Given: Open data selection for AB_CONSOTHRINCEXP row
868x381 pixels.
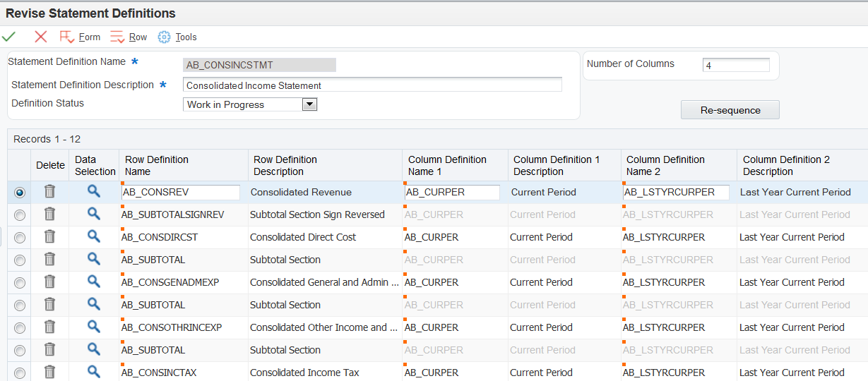Looking at the screenshot, I should (x=94, y=327).
